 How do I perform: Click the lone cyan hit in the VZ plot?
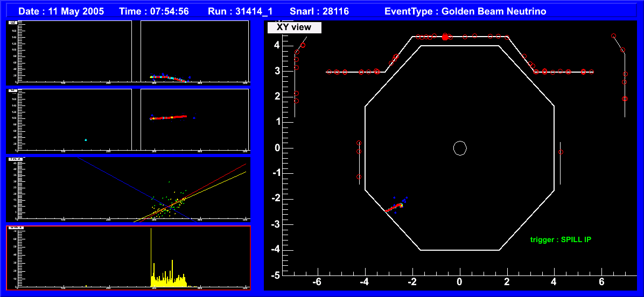[x=86, y=140]
